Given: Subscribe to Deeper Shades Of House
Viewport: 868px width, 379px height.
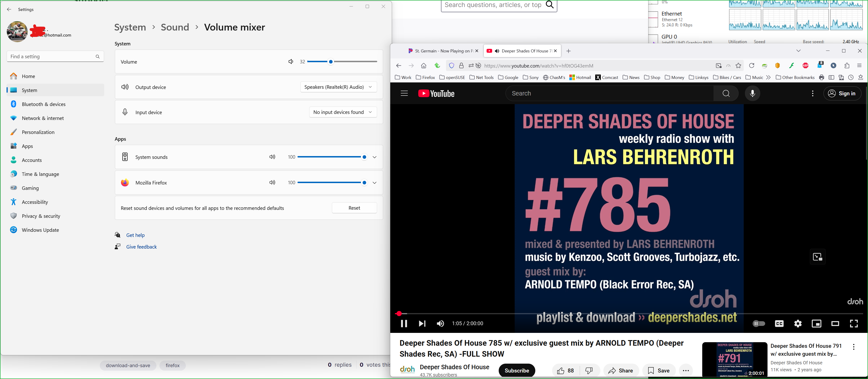Looking at the screenshot, I should tap(517, 371).
